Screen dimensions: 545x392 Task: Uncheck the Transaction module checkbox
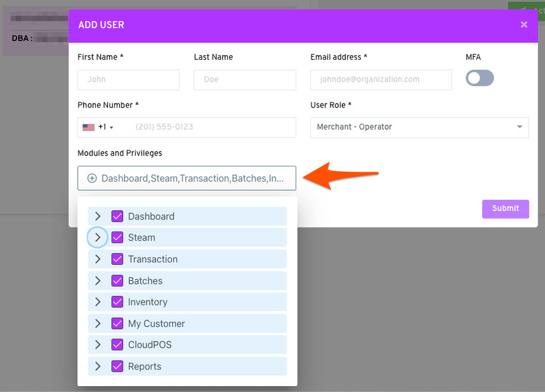coord(117,259)
